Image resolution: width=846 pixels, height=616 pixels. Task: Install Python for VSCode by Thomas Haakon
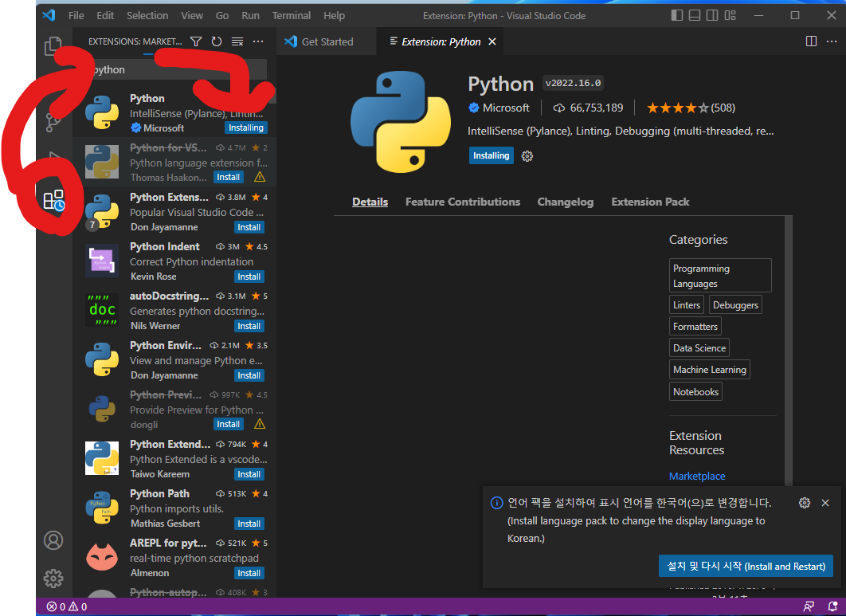click(228, 177)
